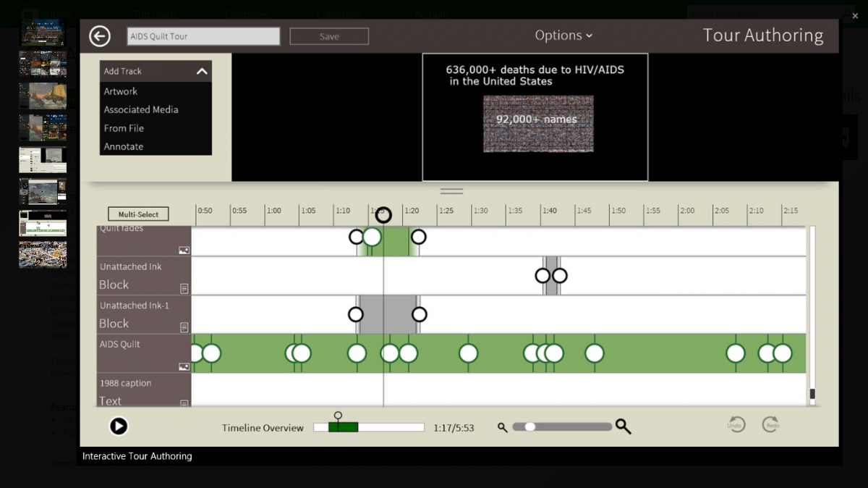Click the tour preview showing 92,000+ names
Viewport: 868px width, 488px height.
535,117
